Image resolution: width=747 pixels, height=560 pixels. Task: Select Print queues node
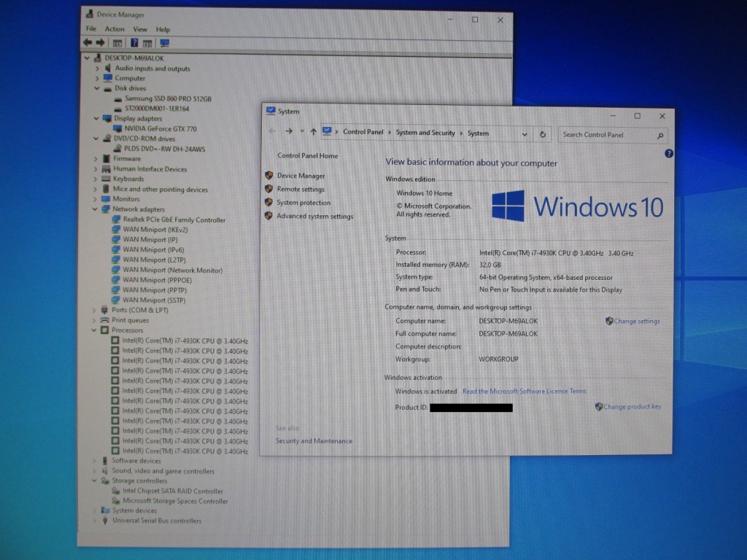[130, 320]
